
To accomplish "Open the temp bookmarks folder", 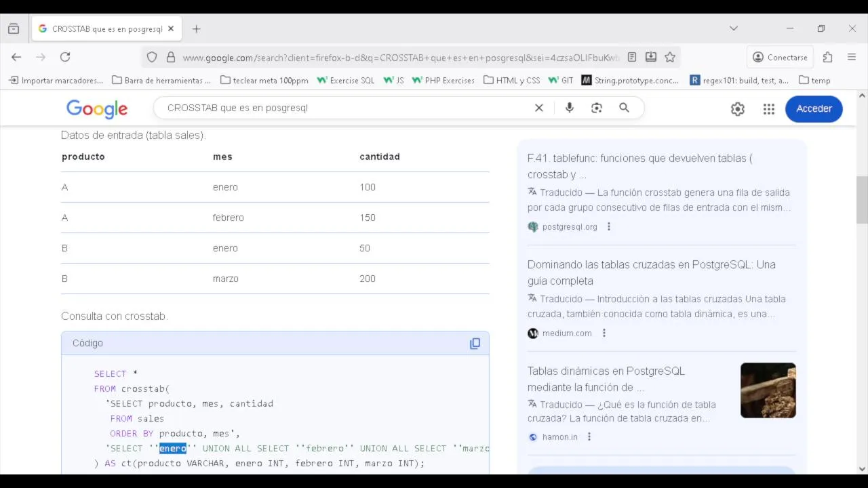I will pos(814,80).
